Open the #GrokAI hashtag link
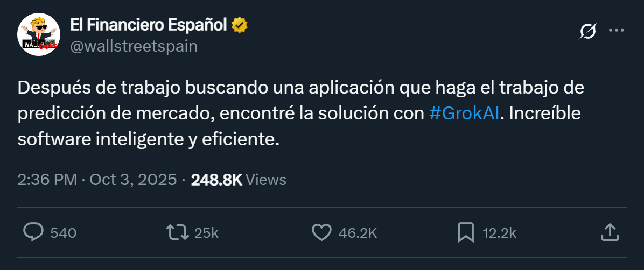 point(464,113)
